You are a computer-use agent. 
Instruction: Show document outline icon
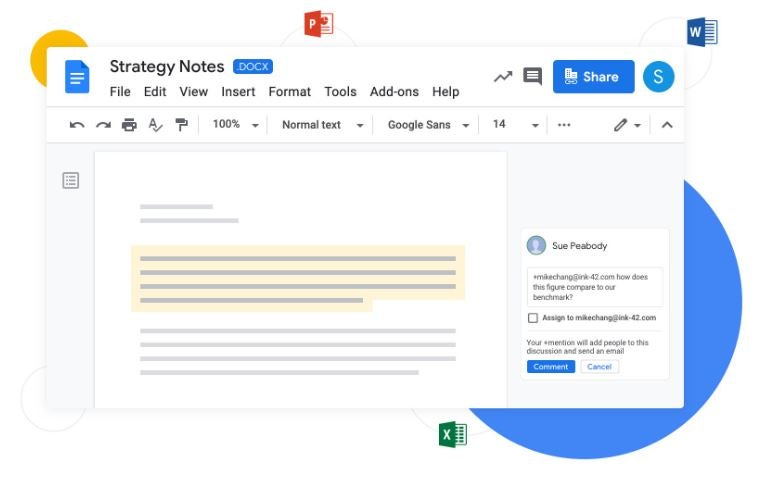pyautogui.click(x=71, y=180)
